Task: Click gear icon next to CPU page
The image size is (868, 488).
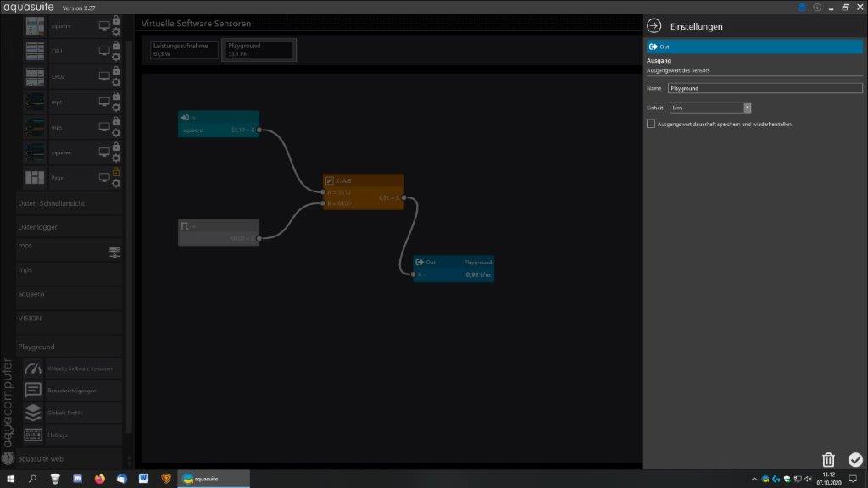Action: pyautogui.click(x=116, y=57)
